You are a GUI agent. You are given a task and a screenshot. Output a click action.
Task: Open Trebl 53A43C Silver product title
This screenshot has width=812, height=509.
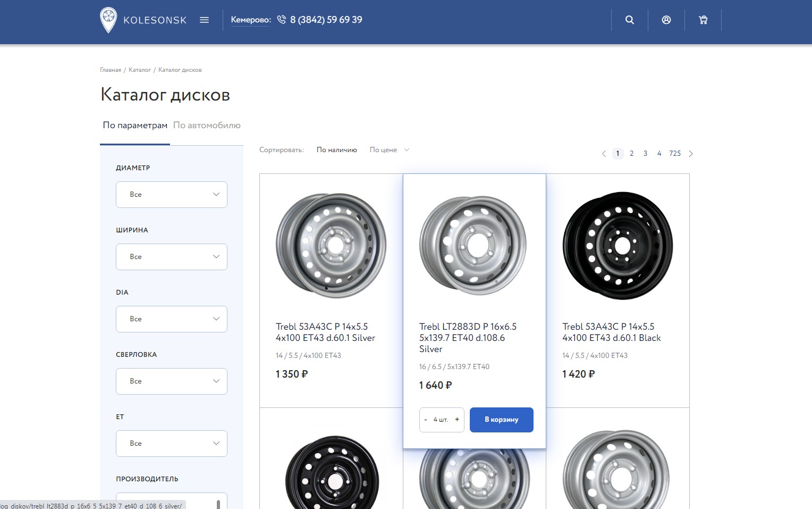(325, 332)
